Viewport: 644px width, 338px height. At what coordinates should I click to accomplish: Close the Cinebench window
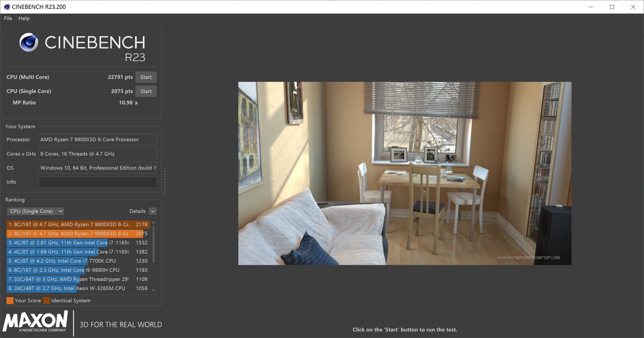coord(633,7)
